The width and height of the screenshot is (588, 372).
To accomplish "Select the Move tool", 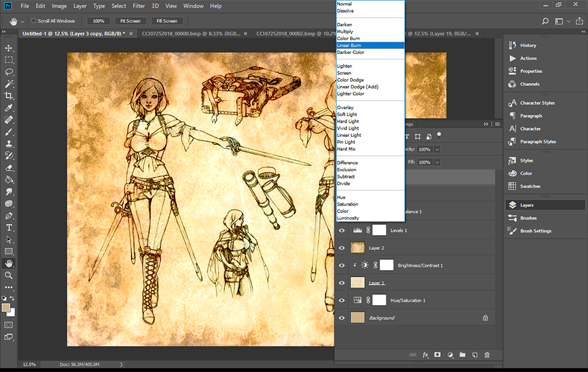I will (x=9, y=48).
